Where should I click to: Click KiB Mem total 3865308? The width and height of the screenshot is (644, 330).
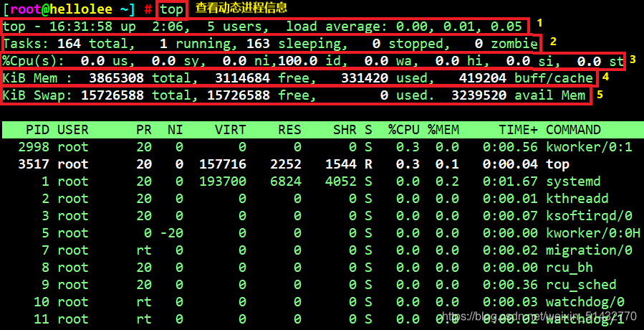(x=117, y=78)
